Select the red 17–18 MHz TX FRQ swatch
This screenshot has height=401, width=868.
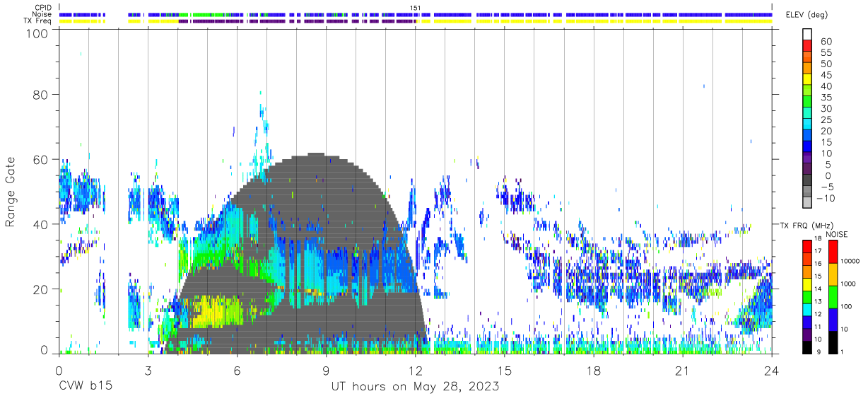[807, 246]
